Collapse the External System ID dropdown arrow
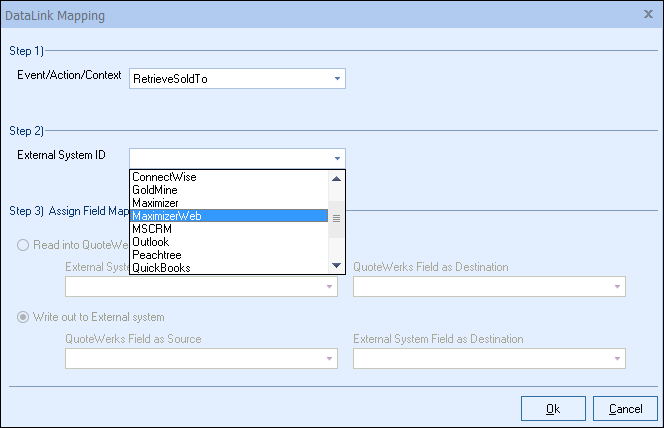This screenshot has height=428, width=664. pyautogui.click(x=337, y=158)
